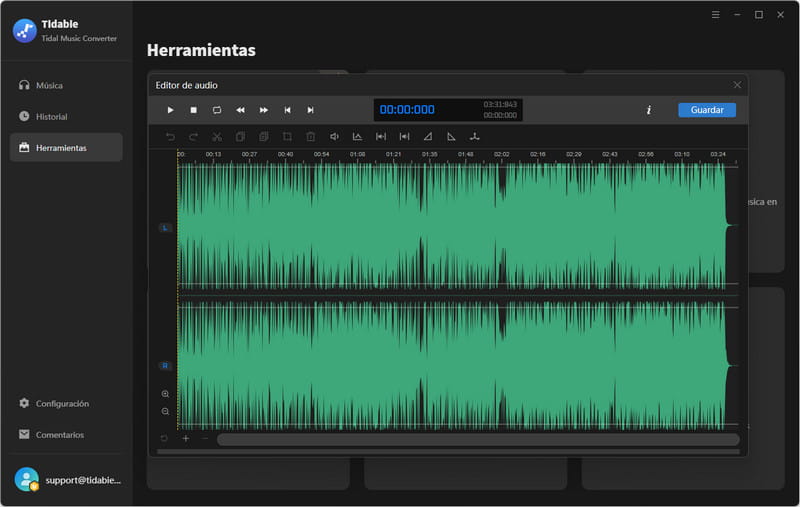Stop audio playback
The image size is (800, 507).
(x=193, y=110)
